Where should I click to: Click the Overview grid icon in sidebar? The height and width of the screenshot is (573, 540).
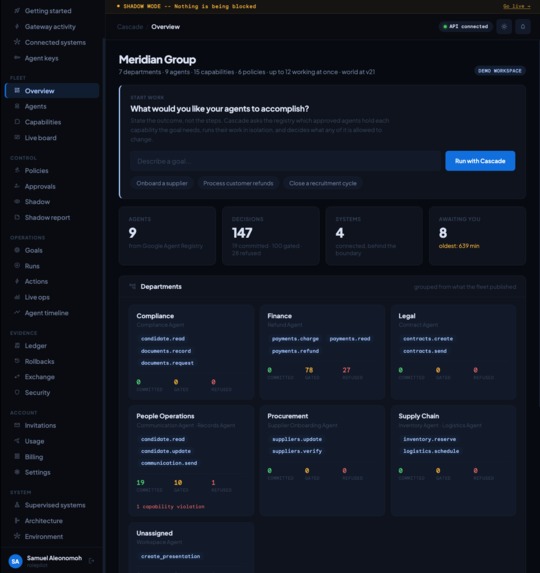(x=17, y=90)
